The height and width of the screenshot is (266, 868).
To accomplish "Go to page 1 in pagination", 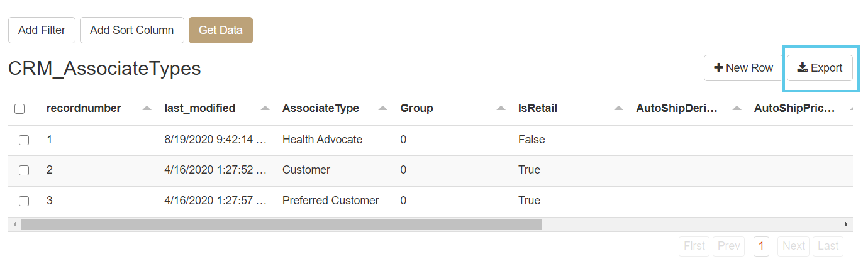I will point(761,246).
